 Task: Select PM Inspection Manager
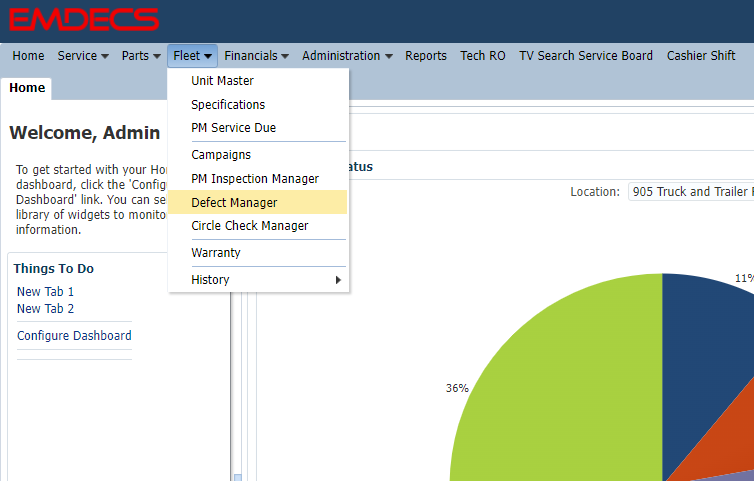pyautogui.click(x=254, y=179)
